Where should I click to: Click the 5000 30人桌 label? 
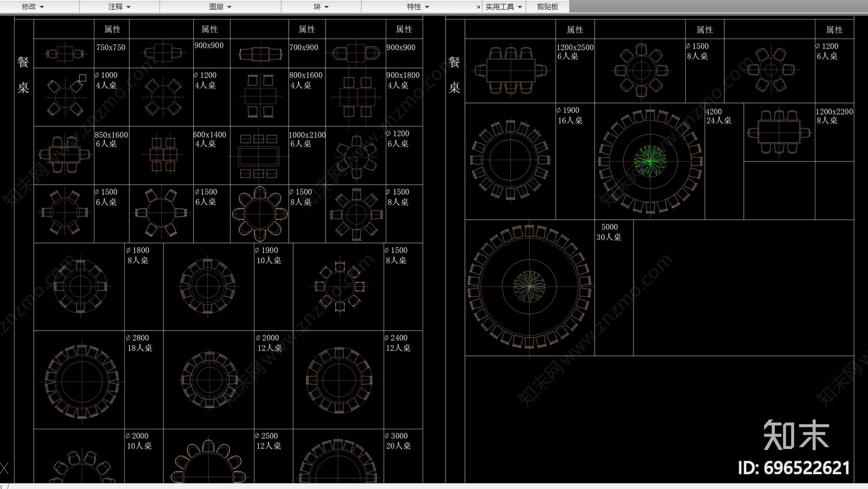pyautogui.click(x=609, y=232)
